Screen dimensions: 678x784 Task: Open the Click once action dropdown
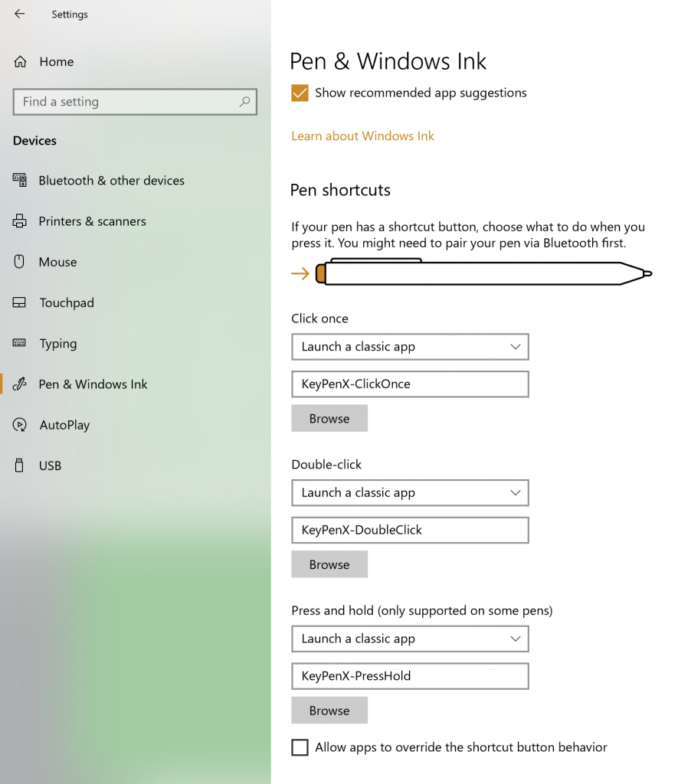pyautogui.click(x=410, y=347)
